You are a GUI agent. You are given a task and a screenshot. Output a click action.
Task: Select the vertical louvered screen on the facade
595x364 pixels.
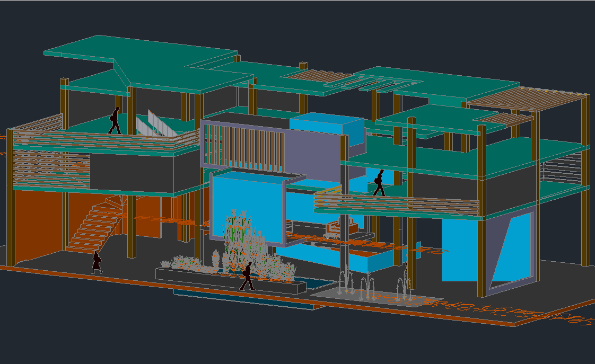tap(244, 146)
